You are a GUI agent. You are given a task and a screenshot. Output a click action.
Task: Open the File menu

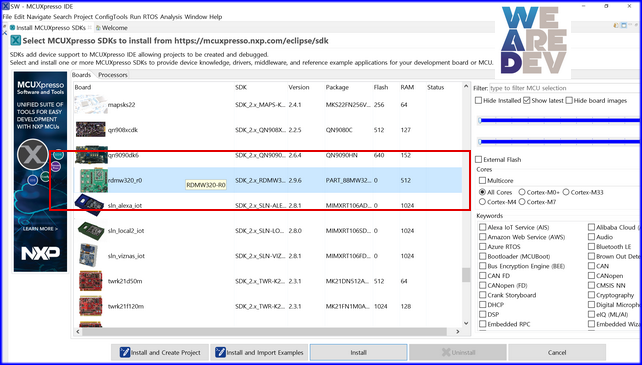coord(7,17)
